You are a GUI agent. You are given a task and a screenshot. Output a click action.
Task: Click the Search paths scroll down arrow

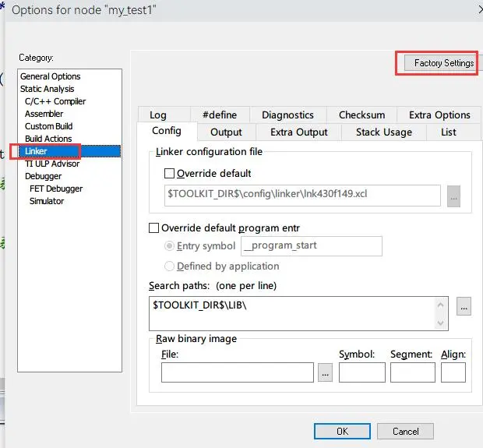point(442,323)
